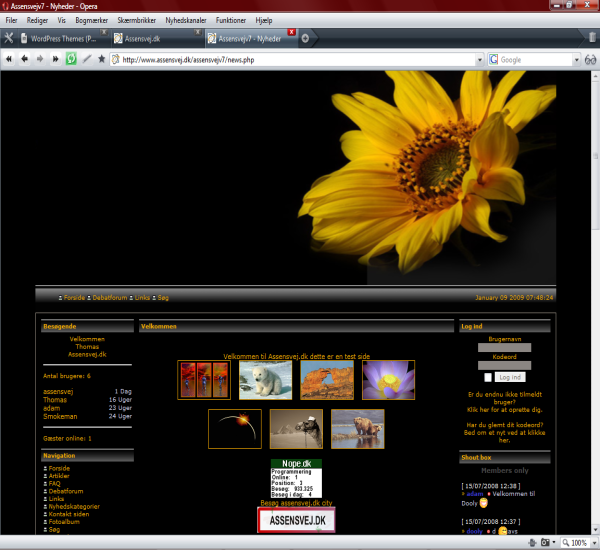Open the Hjælp menu
Image resolution: width=600 pixels, height=550 pixels.
coord(264,20)
